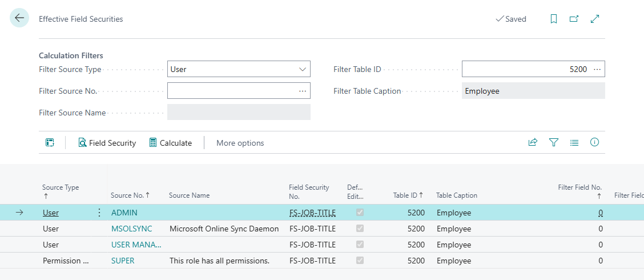Screen dimensions: 644x280
Task: Open row menu for the ADMIN row
Action: [x=99, y=213]
